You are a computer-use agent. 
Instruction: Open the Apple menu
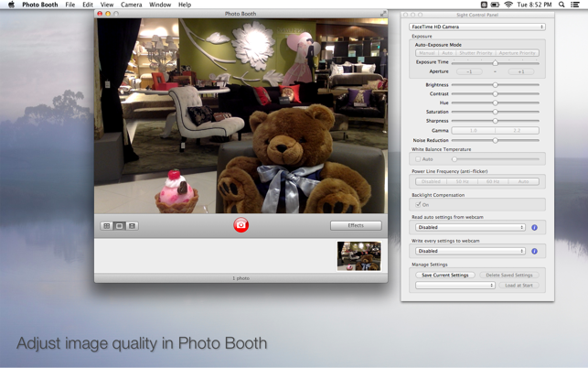tap(11, 5)
